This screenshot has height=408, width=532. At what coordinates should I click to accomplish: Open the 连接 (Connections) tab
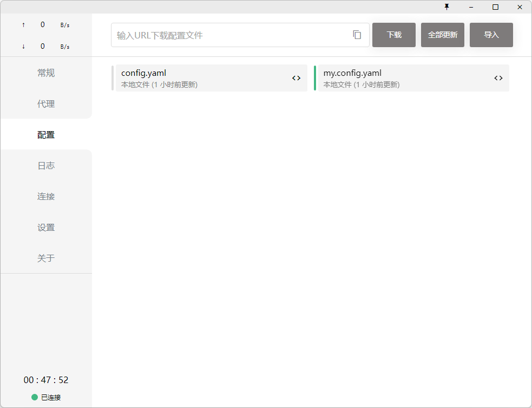point(46,197)
